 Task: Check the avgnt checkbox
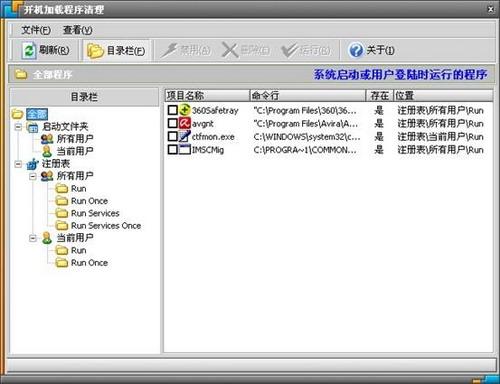pyautogui.click(x=172, y=123)
